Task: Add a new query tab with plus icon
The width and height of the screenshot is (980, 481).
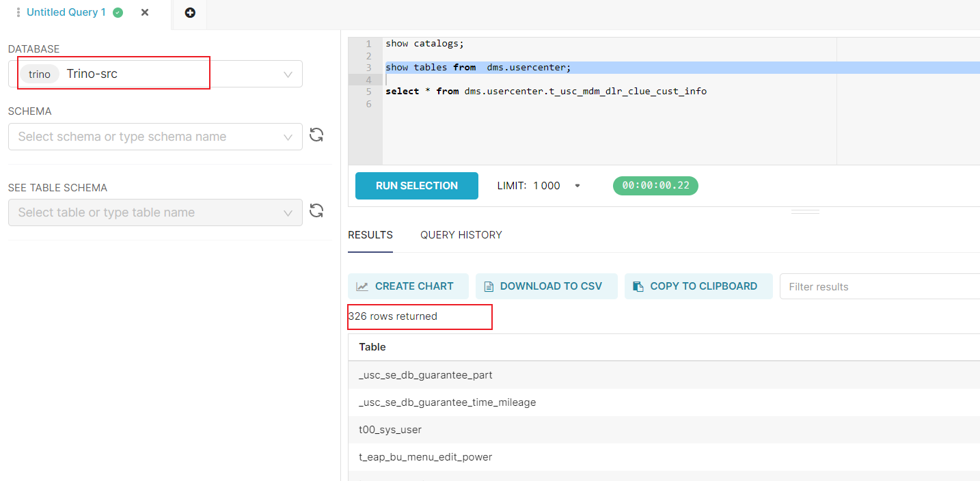Action: [190, 13]
